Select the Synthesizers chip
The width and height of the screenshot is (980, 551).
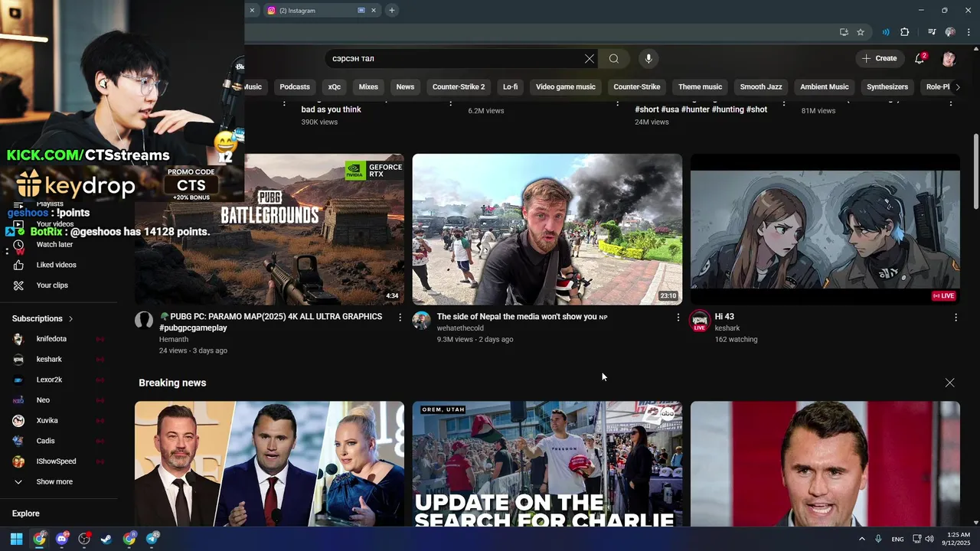[x=887, y=86]
